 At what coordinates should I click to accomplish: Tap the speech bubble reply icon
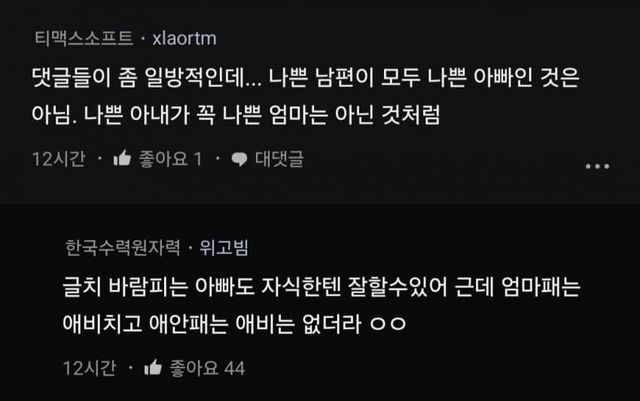(x=239, y=159)
